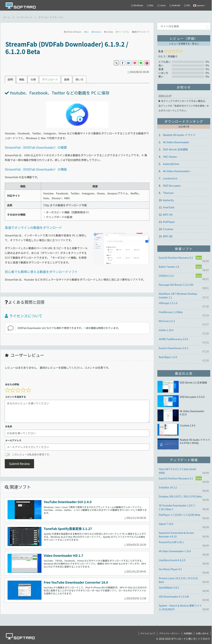212x644 pixels.
Task: Click the SOFTARO logo in header
Action: (x=21, y=6)
